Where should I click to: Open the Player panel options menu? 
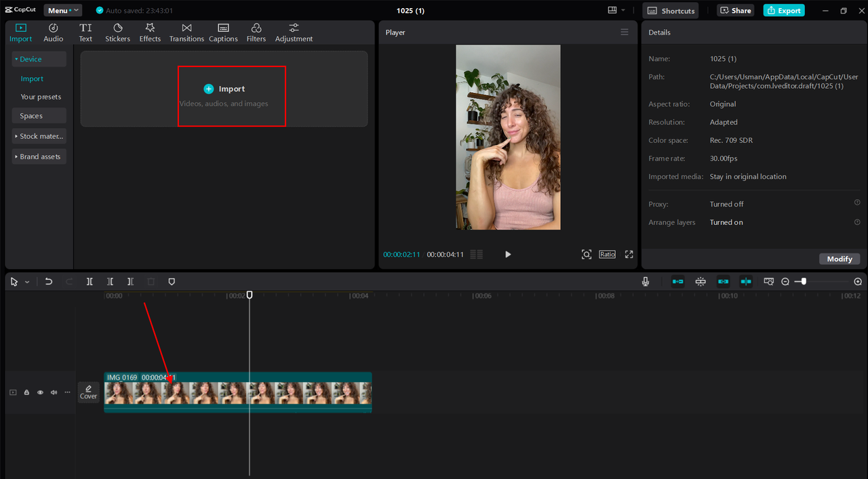[x=625, y=32]
